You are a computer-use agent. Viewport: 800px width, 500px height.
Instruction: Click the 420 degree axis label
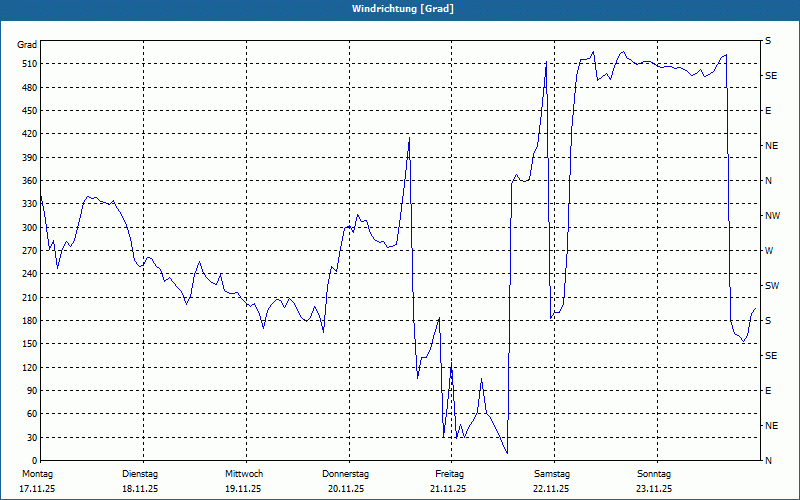pos(30,134)
